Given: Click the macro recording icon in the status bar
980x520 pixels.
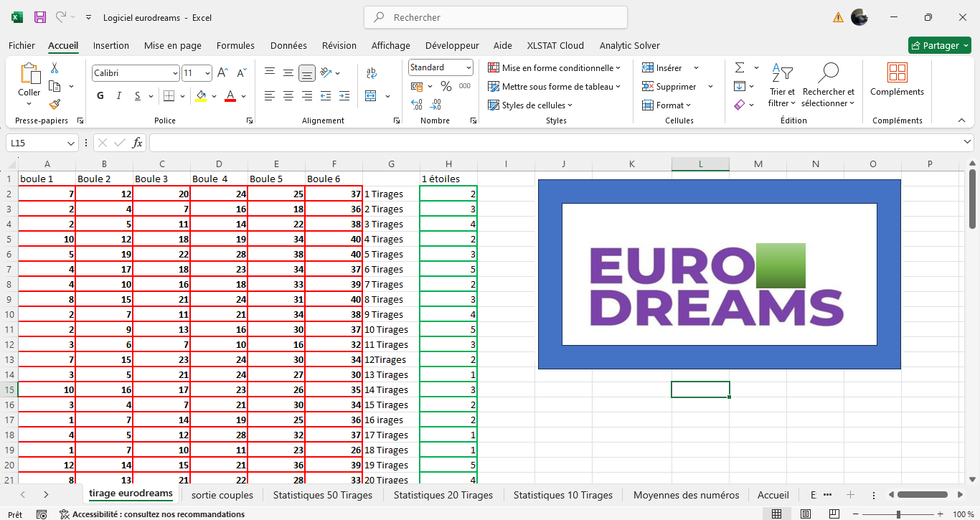Looking at the screenshot, I should [x=42, y=514].
